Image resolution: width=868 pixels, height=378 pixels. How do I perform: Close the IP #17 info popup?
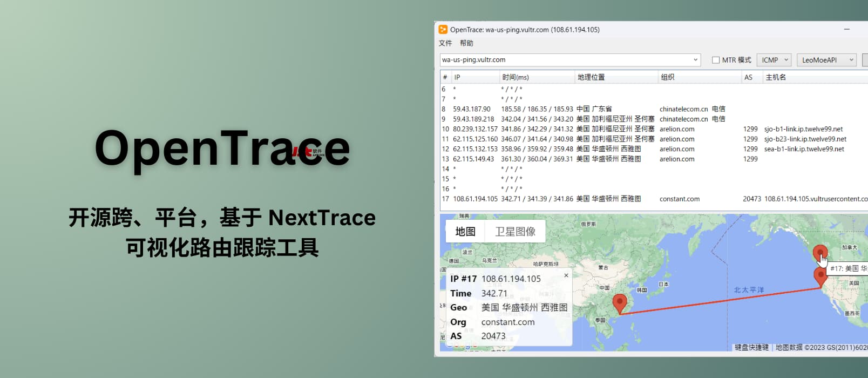coord(566,275)
